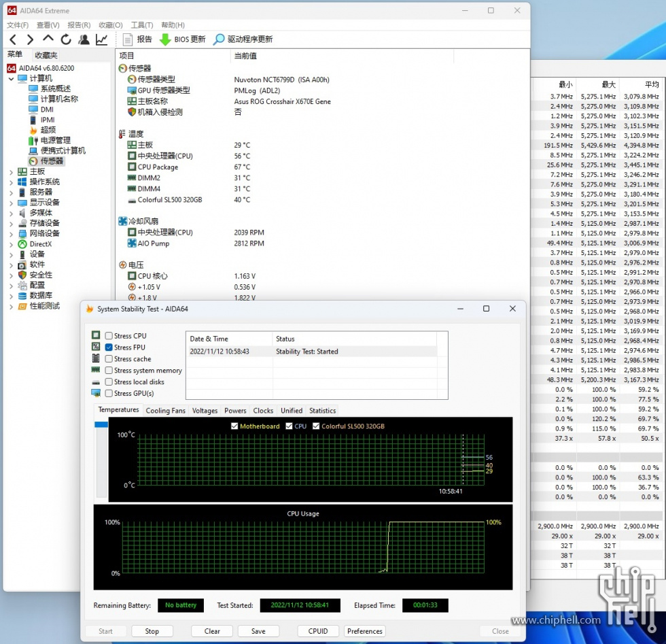The height and width of the screenshot is (644, 666).
Task: Switch to the Cooling Fans tab
Action: click(x=165, y=411)
